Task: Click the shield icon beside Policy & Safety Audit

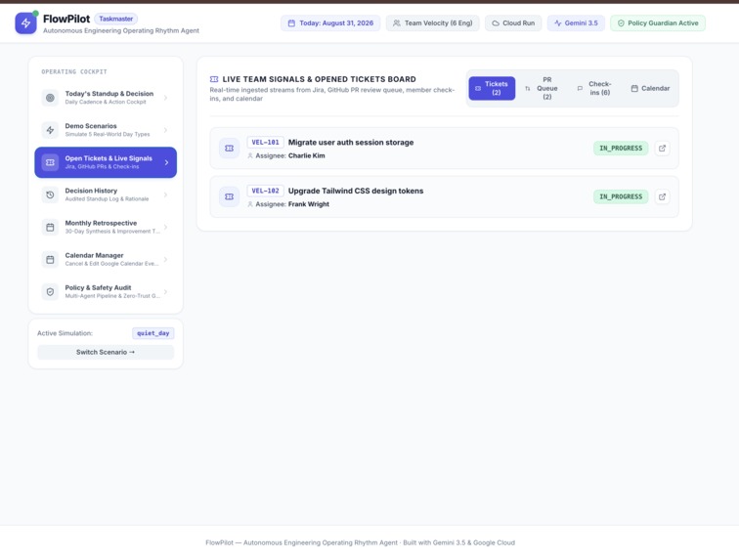Action: 50,292
